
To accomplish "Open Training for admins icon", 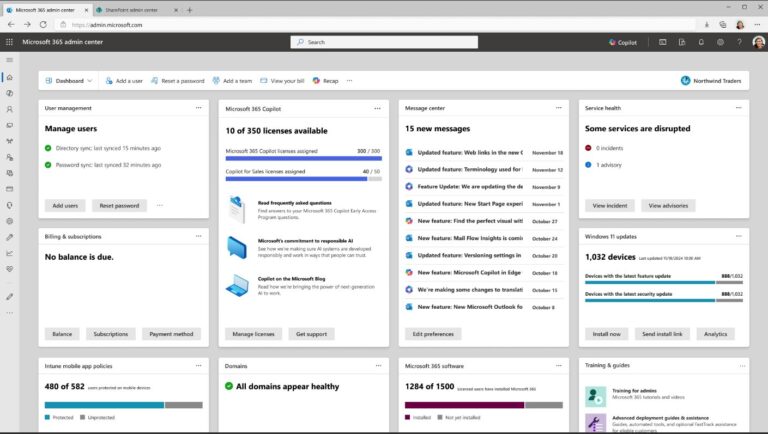I will 595,396.
